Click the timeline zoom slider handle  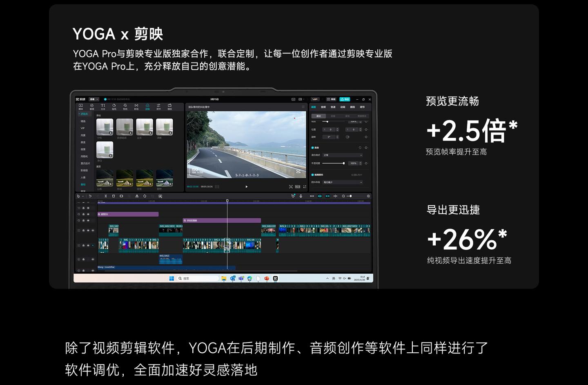(351, 196)
